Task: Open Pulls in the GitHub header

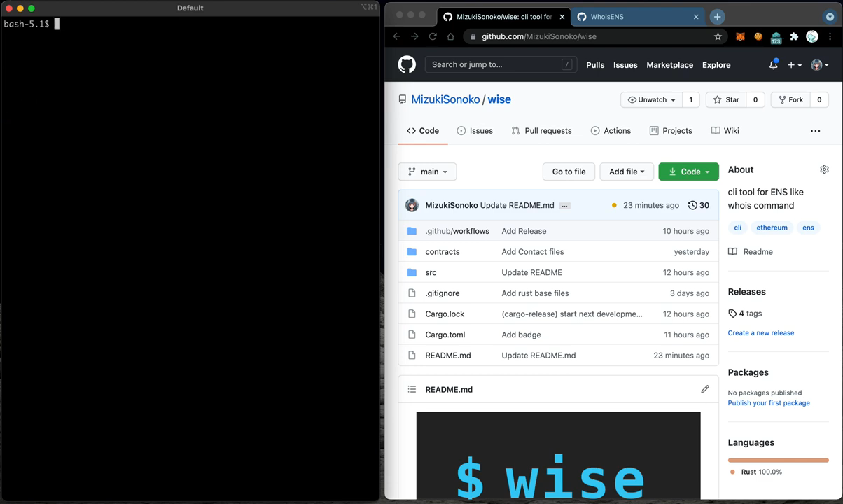Action: (x=595, y=65)
